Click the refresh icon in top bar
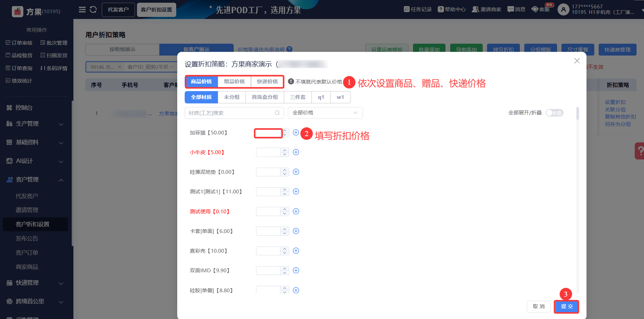This screenshot has width=644, height=319. pos(93,9)
